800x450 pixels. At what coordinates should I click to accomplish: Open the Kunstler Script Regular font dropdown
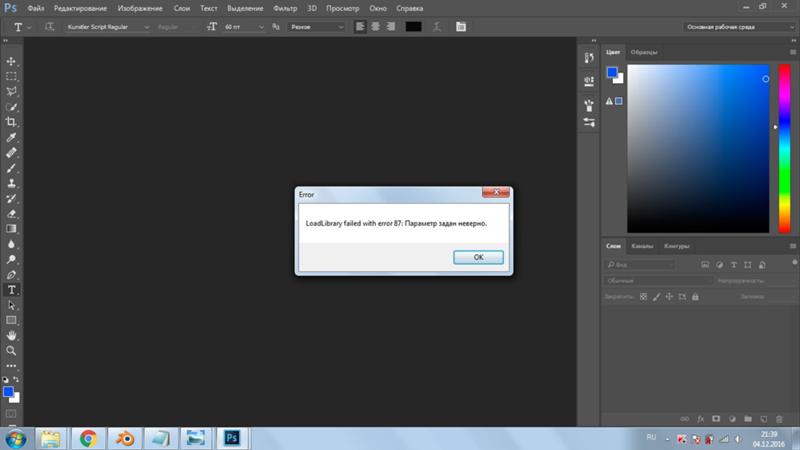(x=108, y=27)
